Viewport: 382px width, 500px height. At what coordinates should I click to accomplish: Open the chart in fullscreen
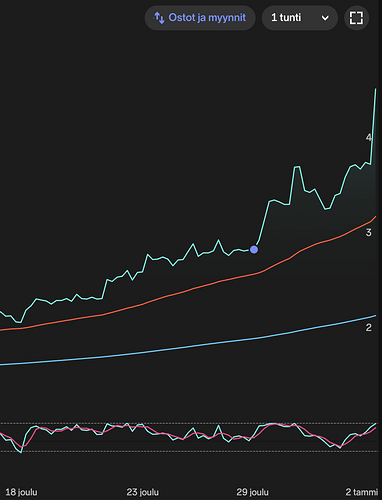point(356,18)
